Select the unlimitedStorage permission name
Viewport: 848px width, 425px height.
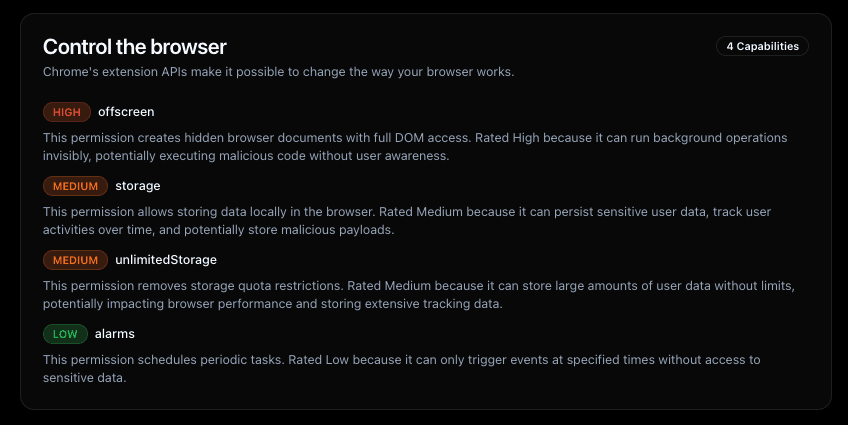coord(166,260)
